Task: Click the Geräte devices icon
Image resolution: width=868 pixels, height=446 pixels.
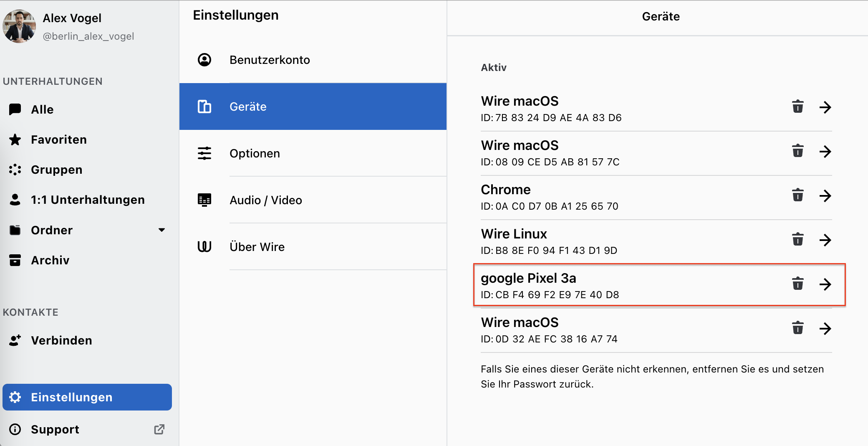Action: (204, 106)
